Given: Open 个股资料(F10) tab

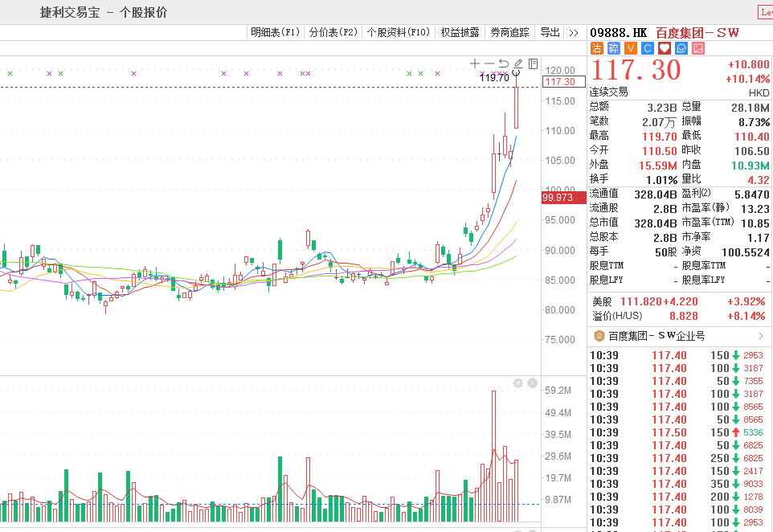Looking at the screenshot, I should point(399,33).
